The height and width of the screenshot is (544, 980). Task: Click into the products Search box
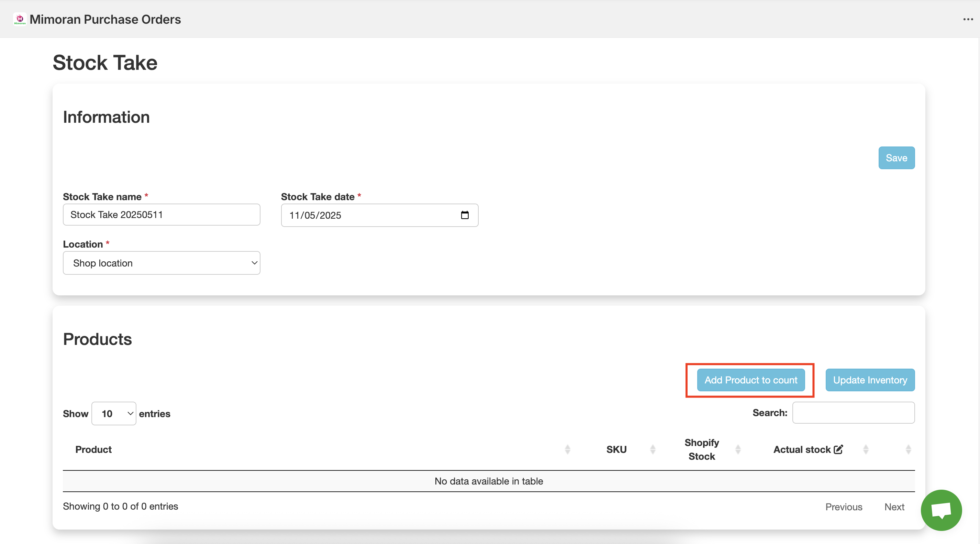click(853, 413)
